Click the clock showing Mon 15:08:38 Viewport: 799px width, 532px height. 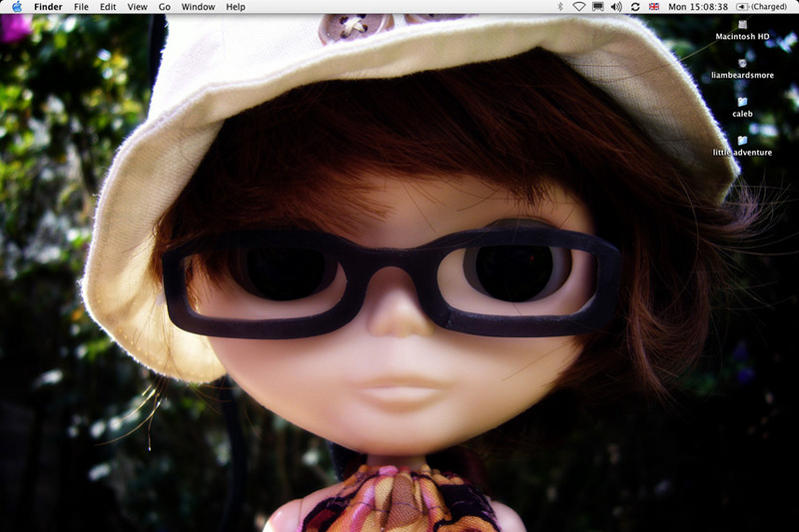point(697,7)
